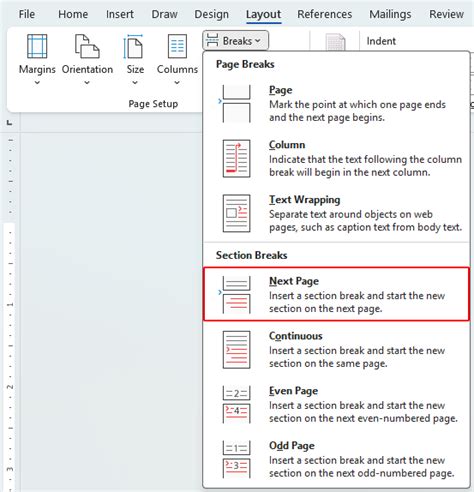The height and width of the screenshot is (492, 474).
Task: Choose the Column break title
Action: point(287,145)
